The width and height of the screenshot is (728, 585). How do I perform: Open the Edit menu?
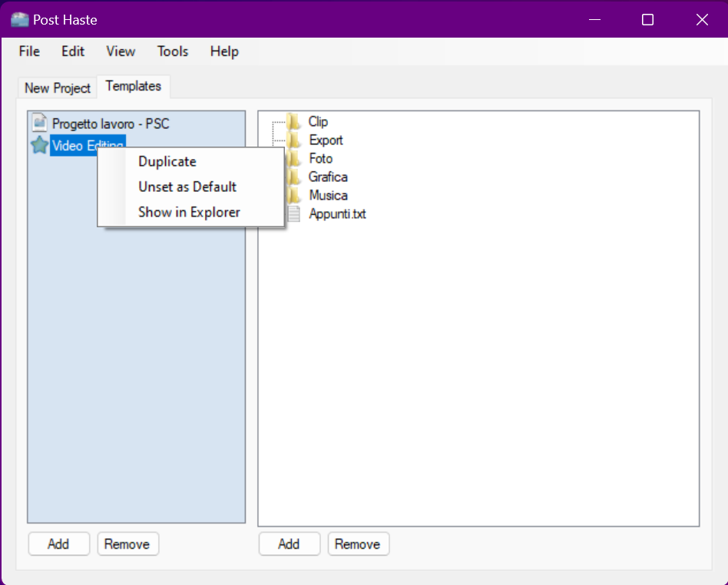73,51
